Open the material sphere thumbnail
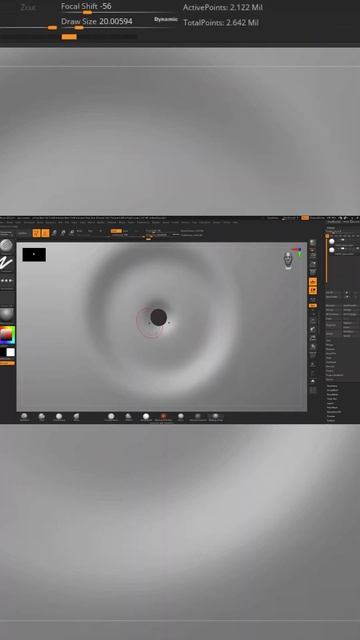 (x=6, y=315)
